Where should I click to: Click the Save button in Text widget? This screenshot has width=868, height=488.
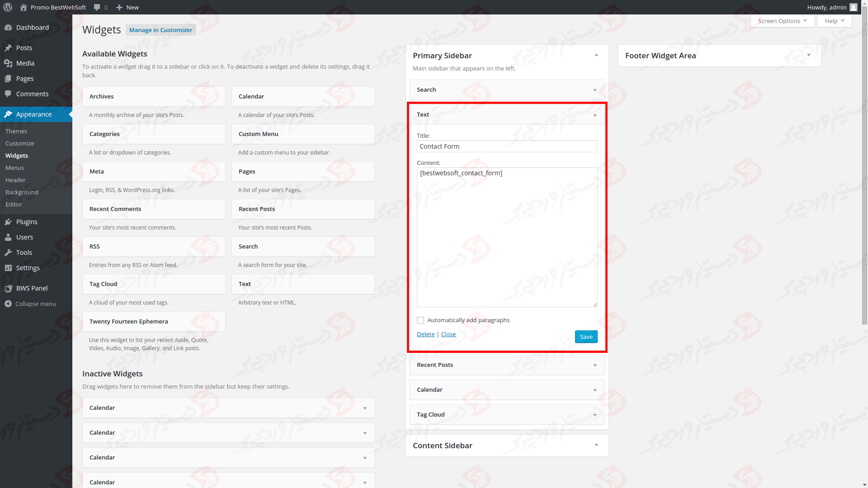pyautogui.click(x=586, y=337)
